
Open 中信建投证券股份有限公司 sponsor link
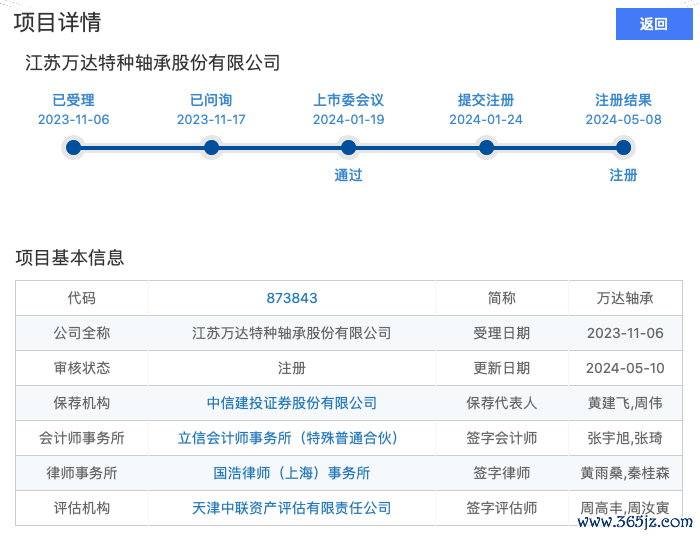click(292, 403)
